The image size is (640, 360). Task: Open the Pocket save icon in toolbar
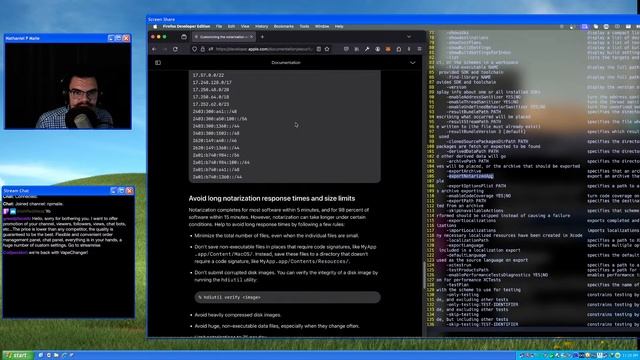coord(346,49)
